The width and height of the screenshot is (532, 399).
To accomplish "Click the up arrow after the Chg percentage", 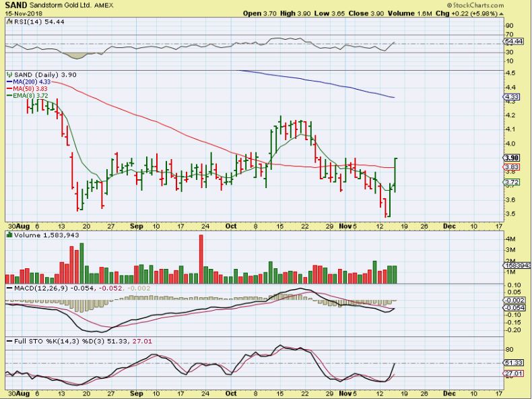I will tap(502, 14).
